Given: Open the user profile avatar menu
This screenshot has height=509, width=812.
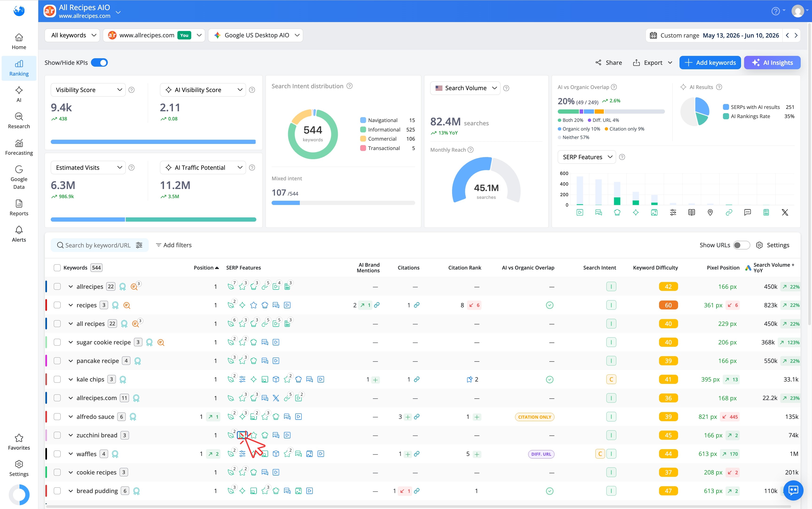Looking at the screenshot, I should (797, 11).
